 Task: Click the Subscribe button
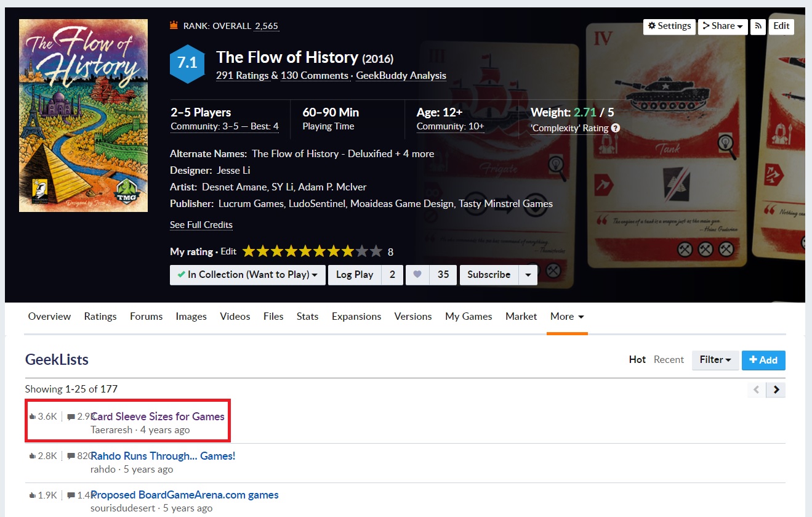click(x=489, y=275)
